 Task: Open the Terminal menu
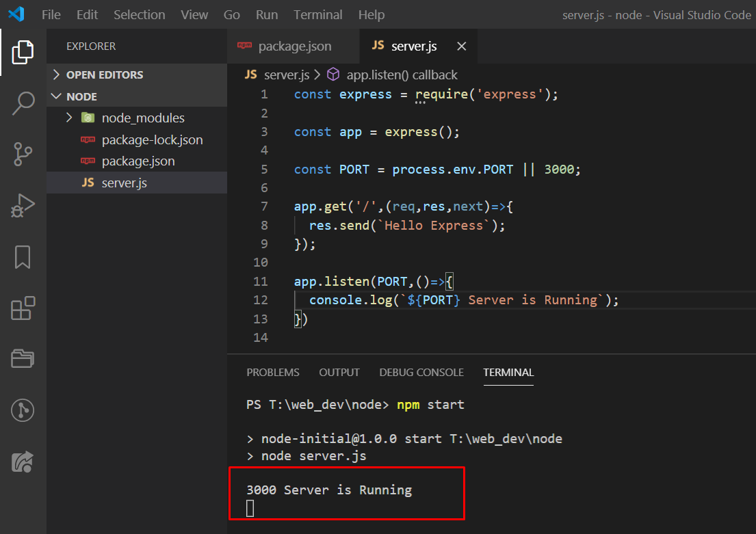click(x=317, y=14)
